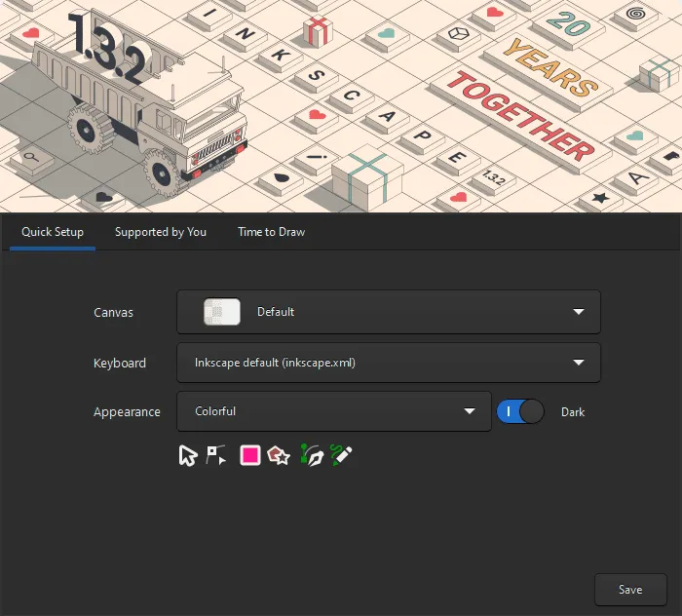Click the selector arrow tool preview icon
Screen dimensions: 682x616
point(188,455)
